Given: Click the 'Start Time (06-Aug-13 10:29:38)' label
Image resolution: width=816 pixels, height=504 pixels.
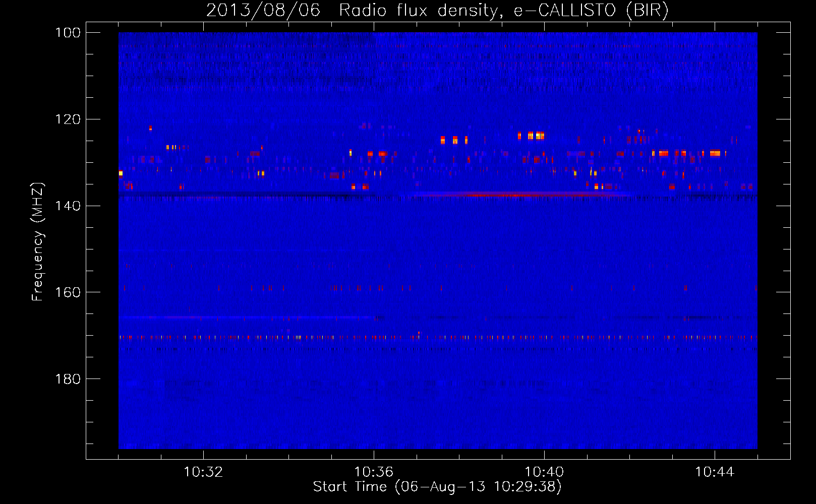Looking at the screenshot, I should pyautogui.click(x=437, y=487).
